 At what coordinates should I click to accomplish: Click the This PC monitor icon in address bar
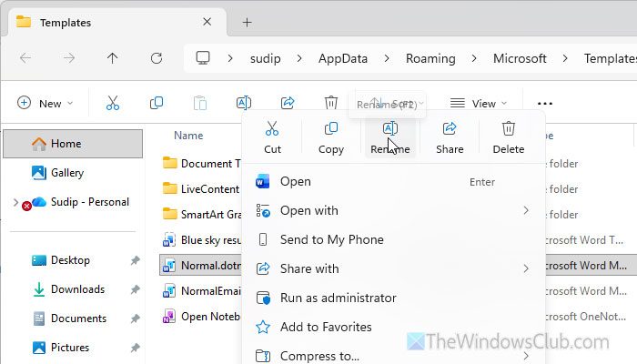pos(203,58)
